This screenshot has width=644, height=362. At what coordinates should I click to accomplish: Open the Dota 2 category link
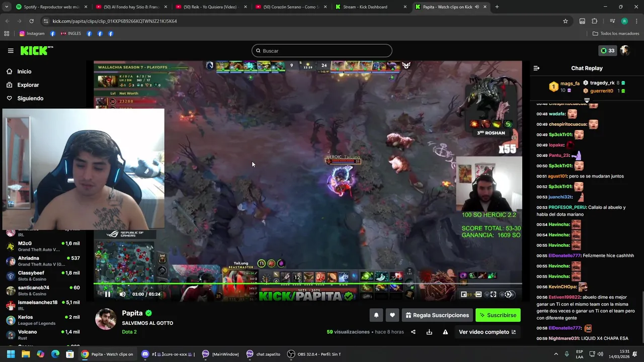[129, 332]
